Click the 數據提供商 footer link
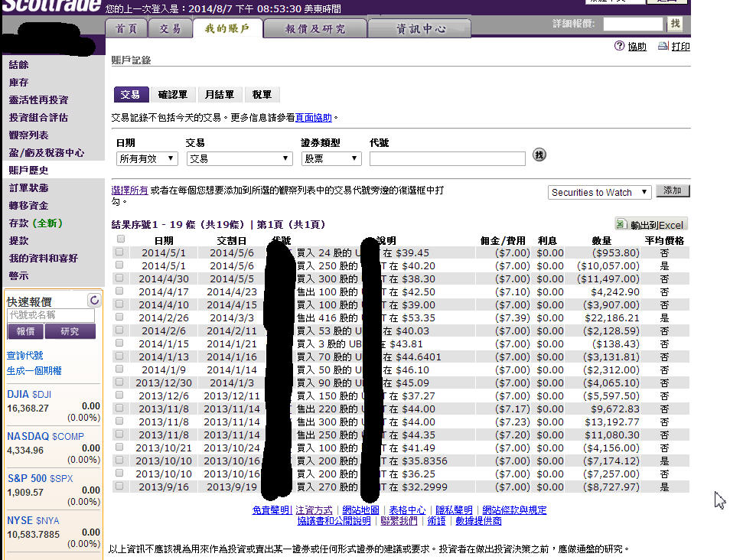730x560 pixels. coord(478,521)
